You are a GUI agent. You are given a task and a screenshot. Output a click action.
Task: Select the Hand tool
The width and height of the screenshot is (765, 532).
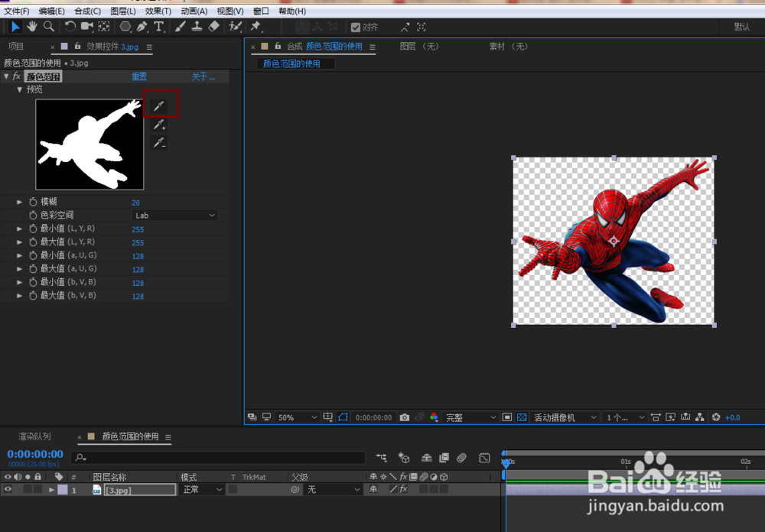click(32, 26)
